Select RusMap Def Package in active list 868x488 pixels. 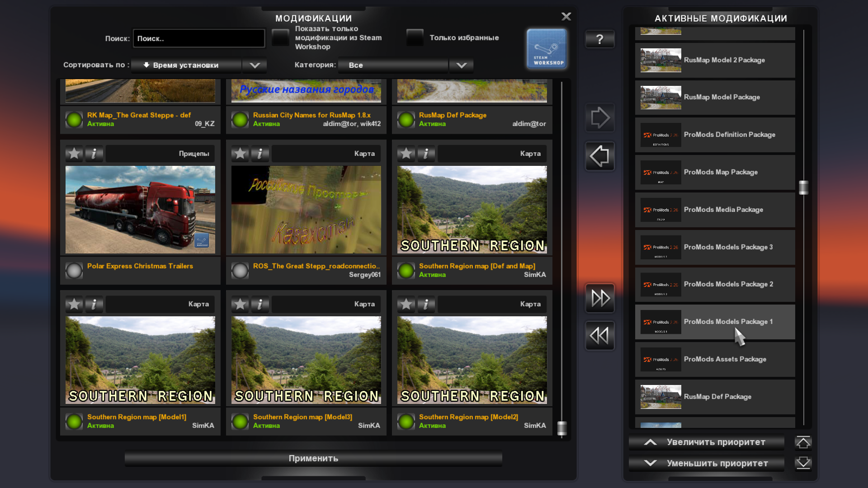[715, 397]
